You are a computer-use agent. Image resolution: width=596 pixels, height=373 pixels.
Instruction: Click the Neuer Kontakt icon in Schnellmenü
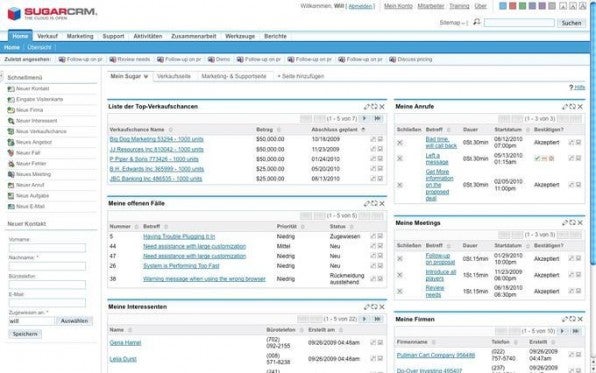(x=11, y=89)
